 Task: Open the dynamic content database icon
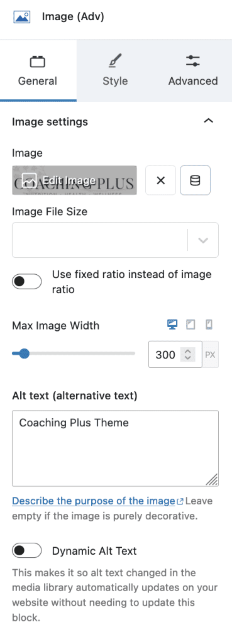point(196,180)
